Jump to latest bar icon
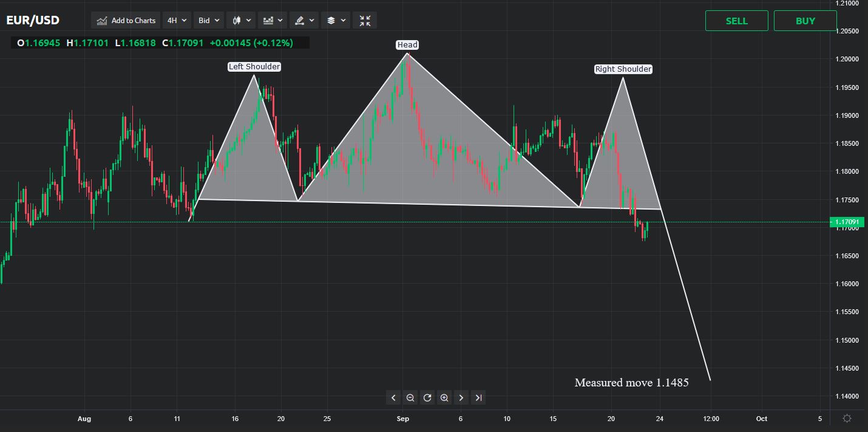The height and width of the screenshot is (432, 868). pyautogui.click(x=478, y=397)
